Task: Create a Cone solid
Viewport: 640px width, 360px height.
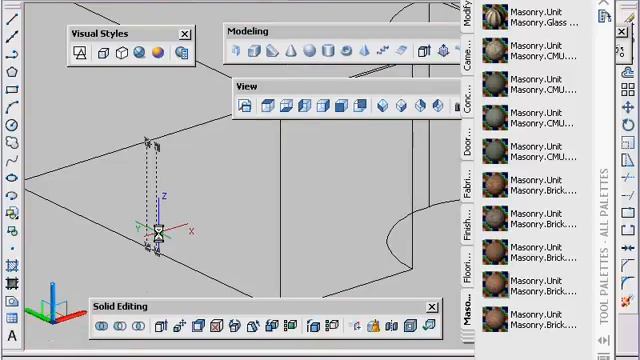Action: [291, 51]
